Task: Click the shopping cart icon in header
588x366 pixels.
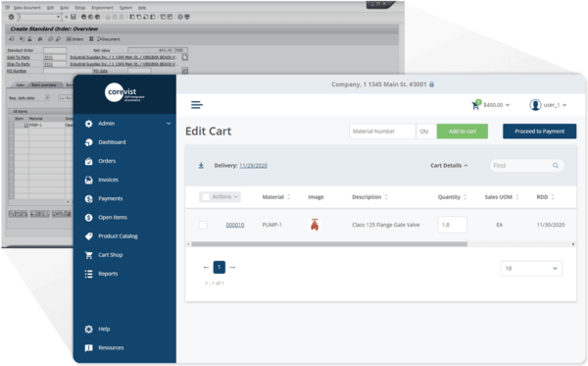Action: pos(475,106)
